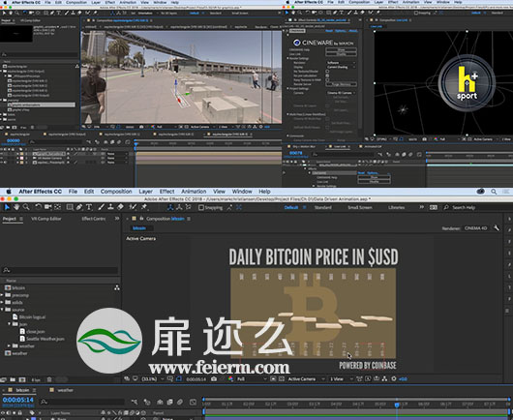Switch to Libraries workspace
Viewport: 513px width, 420px height.
[x=396, y=208]
